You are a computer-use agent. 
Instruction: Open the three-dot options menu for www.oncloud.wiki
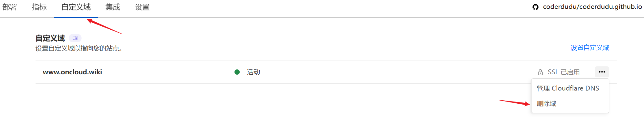point(602,72)
